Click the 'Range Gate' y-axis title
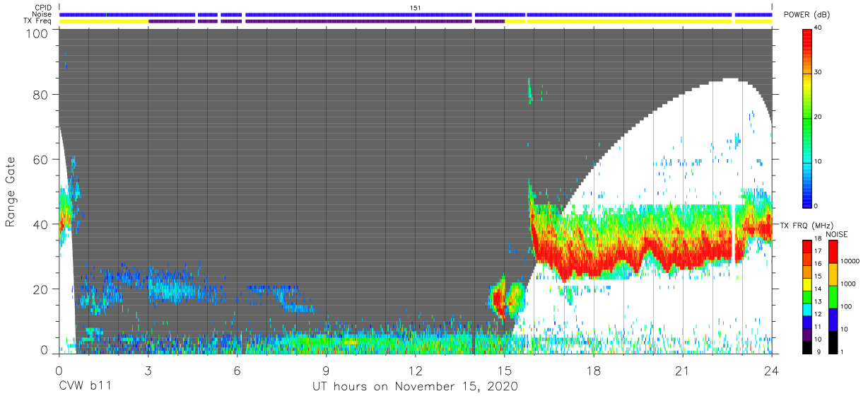Viewport: 868px width, 401px height. point(11,192)
